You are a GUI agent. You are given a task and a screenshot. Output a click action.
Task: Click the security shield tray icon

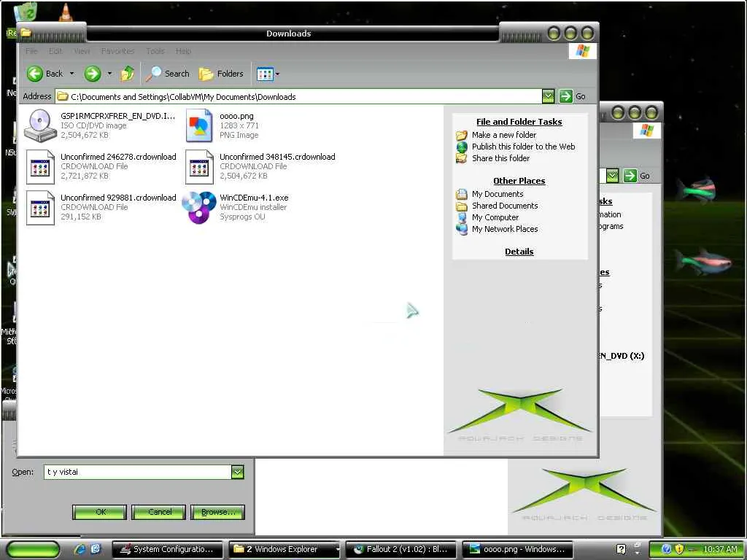coord(679,549)
